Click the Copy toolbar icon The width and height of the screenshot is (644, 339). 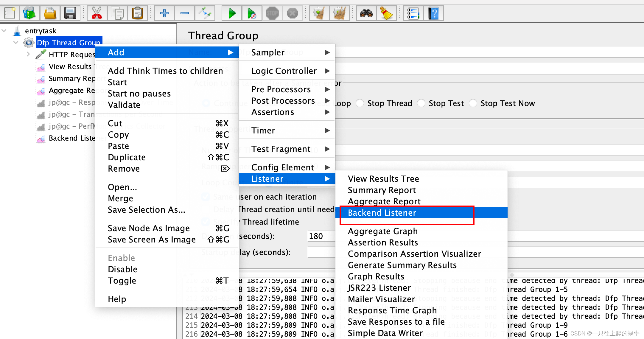point(117,13)
